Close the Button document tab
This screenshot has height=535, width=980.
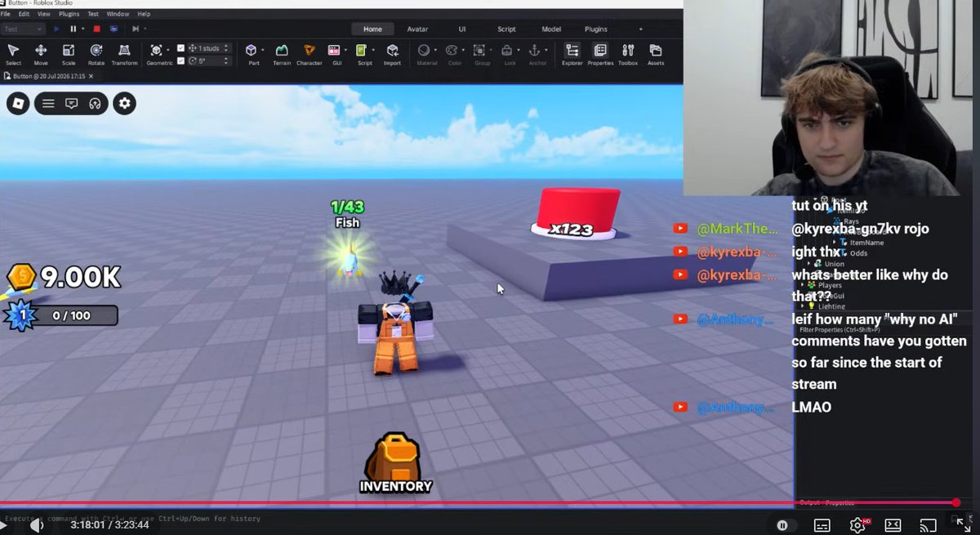coord(91,76)
